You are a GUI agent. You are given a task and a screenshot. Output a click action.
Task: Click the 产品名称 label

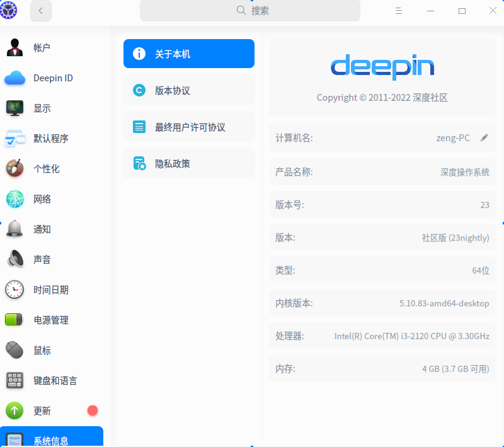294,172
